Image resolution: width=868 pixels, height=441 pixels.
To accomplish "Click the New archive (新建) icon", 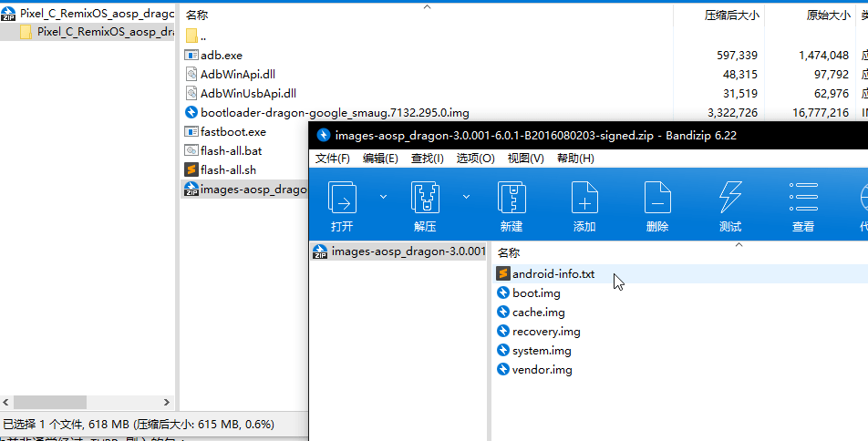I will click(x=511, y=198).
